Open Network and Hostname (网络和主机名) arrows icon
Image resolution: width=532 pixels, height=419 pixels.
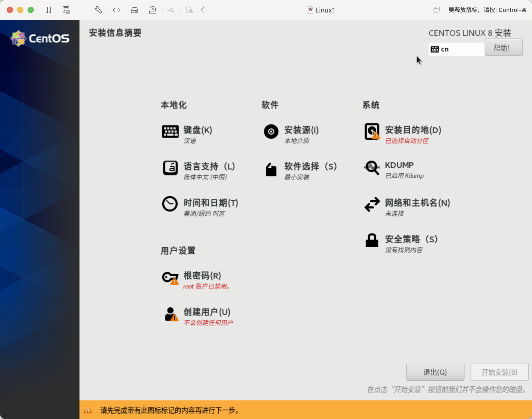[372, 204]
